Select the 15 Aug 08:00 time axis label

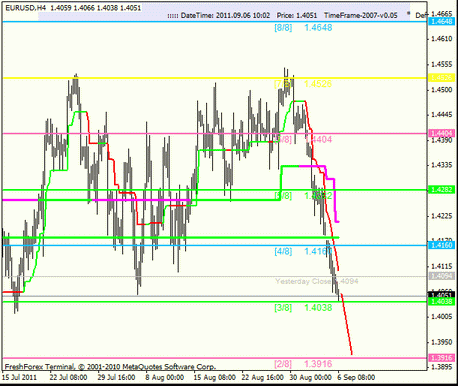tap(215, 377)
